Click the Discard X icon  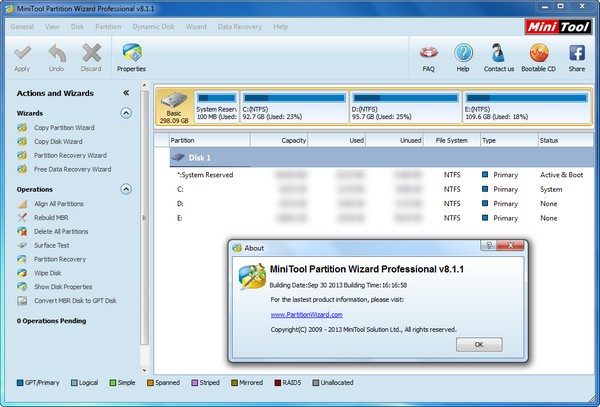pyautogui.click(x=91, y=53)
